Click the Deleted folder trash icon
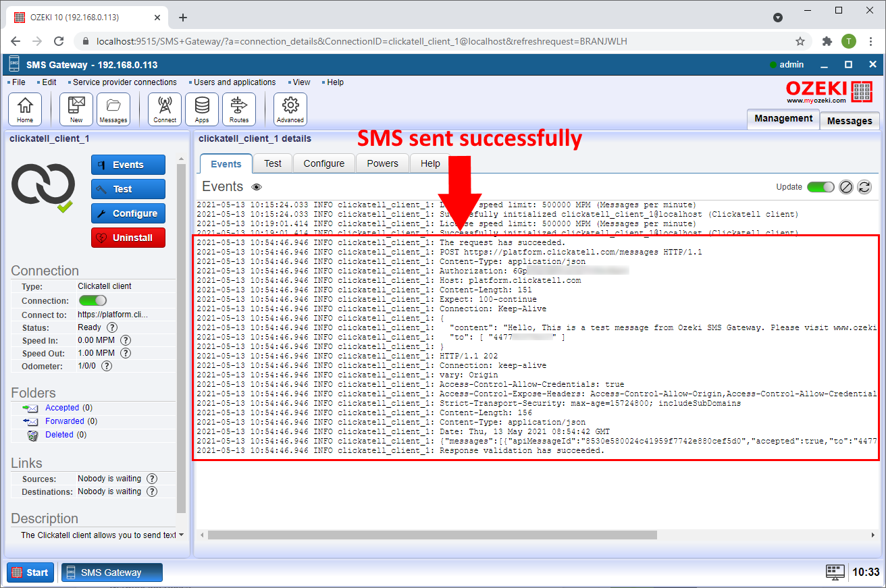The height and width of the screenshot is (588, 886). 32,435
